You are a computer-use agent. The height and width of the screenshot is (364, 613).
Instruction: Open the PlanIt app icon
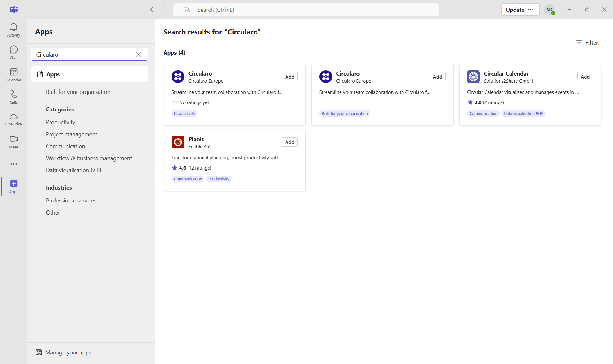[178, 142]
